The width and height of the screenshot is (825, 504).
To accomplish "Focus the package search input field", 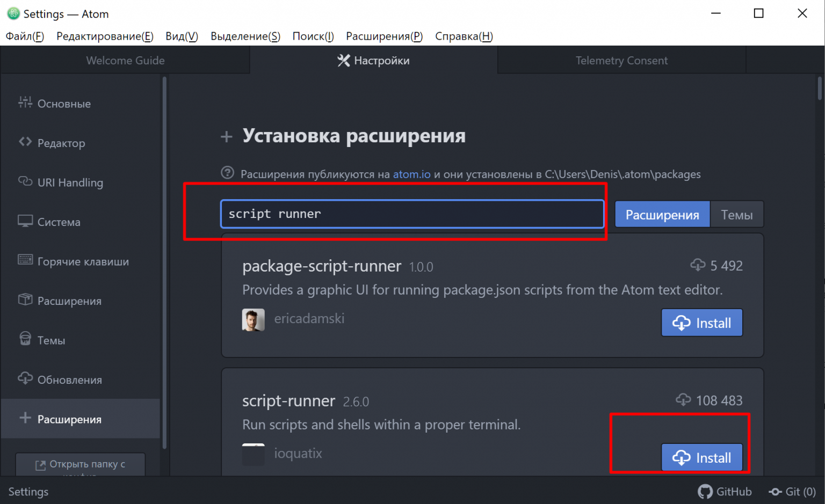I will pos(412,214).
